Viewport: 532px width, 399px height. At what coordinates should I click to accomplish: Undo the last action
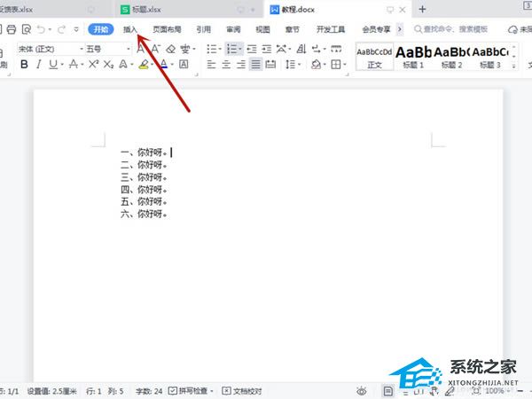click(41, 29)
